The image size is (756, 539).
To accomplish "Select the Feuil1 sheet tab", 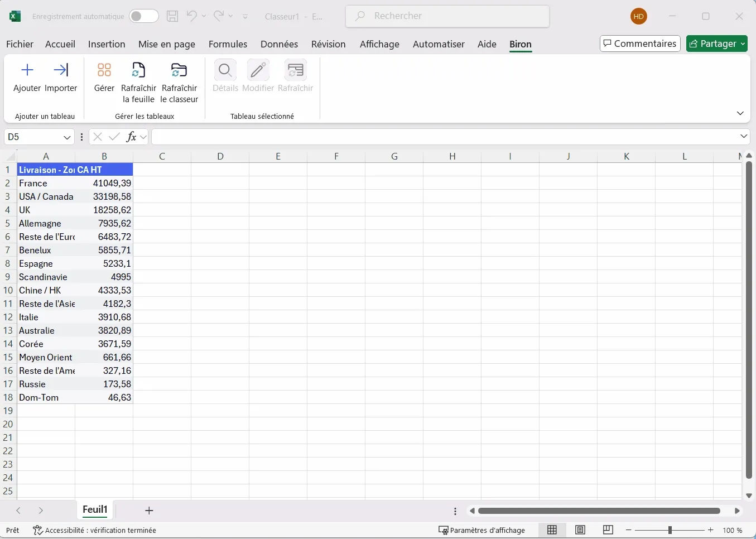I will 95,509.
